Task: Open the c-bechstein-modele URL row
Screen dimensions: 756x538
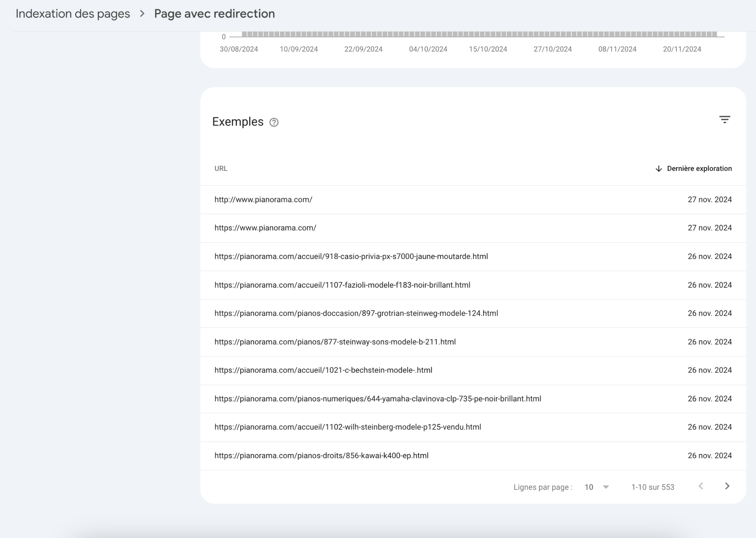Action: pyautogui.click(x=323, y=370)
